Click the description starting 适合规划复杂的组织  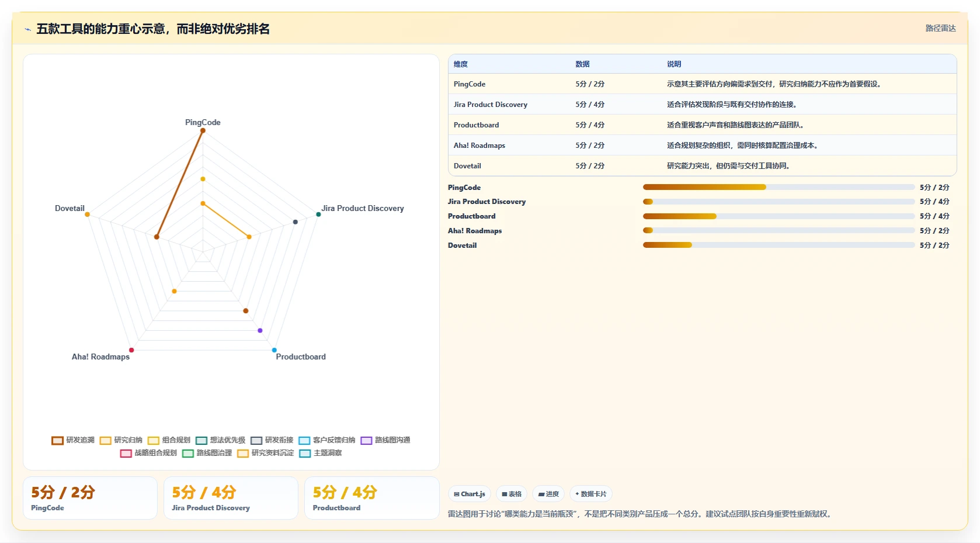click(x=743, y=146)
